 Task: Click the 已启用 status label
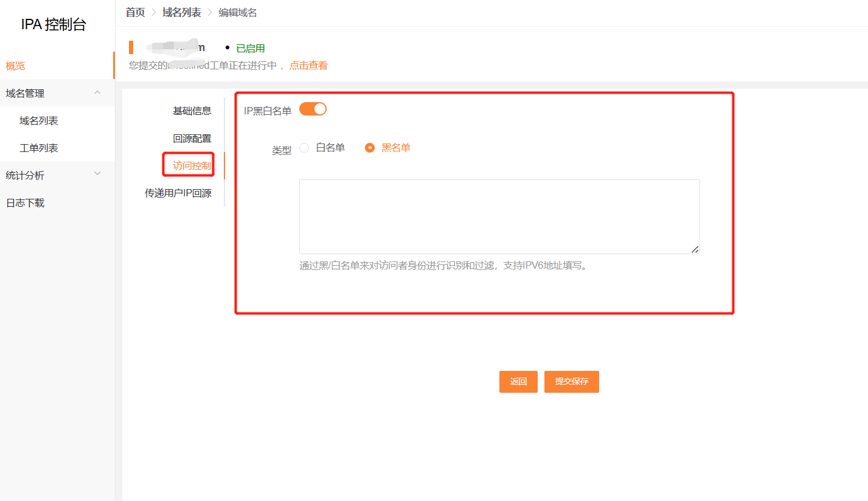pos(251,49)
